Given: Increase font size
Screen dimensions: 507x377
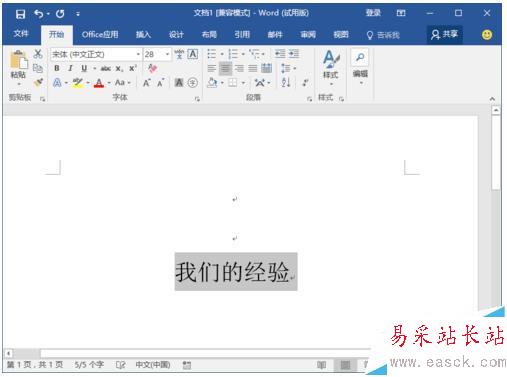Looking at the screenshot, I should [x=146, y=83].
